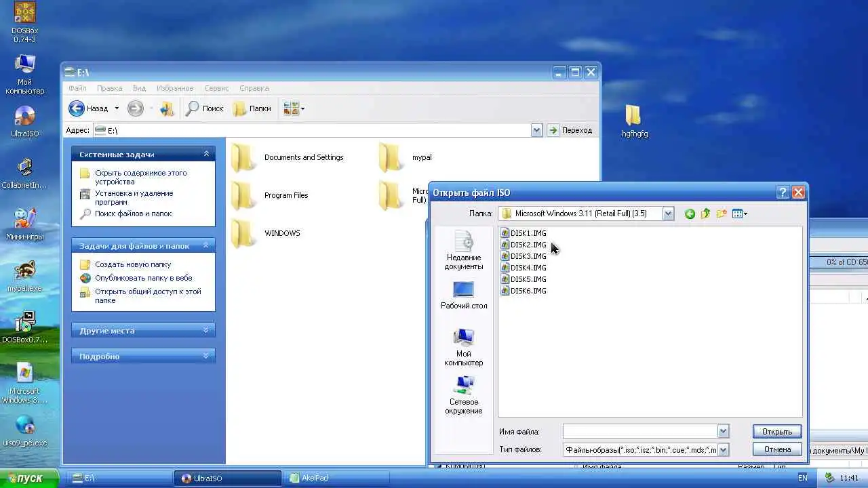The image size is (868, 488).
Task: Open the Правка menu in Explorer
Action: click(x=109, y=88)
